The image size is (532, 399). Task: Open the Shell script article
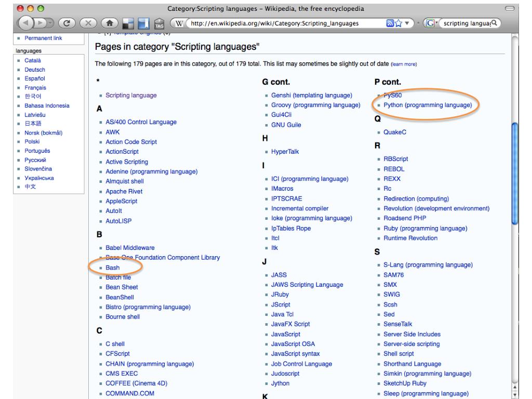coord(398,354)
